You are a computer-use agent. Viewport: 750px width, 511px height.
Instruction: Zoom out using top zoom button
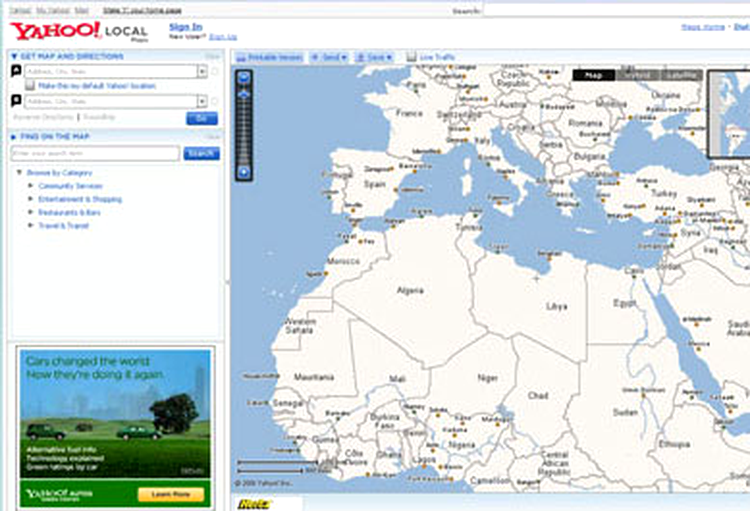[x=244, y=77]
